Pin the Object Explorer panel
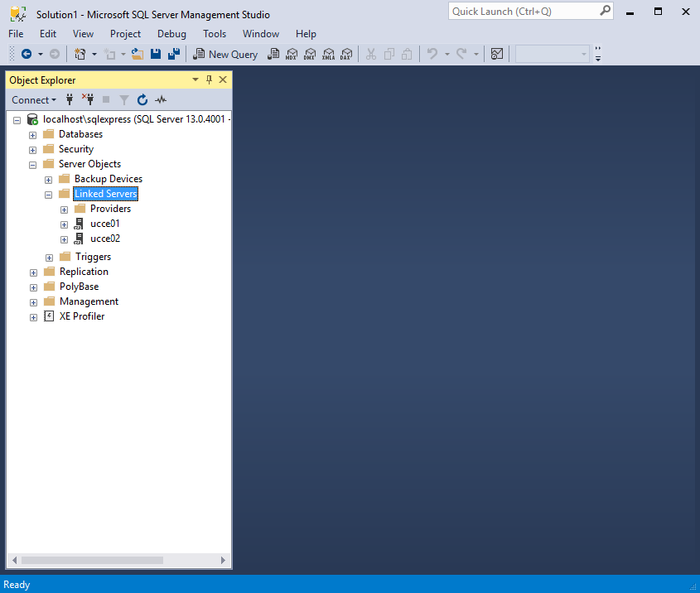 tap(209, 80)
